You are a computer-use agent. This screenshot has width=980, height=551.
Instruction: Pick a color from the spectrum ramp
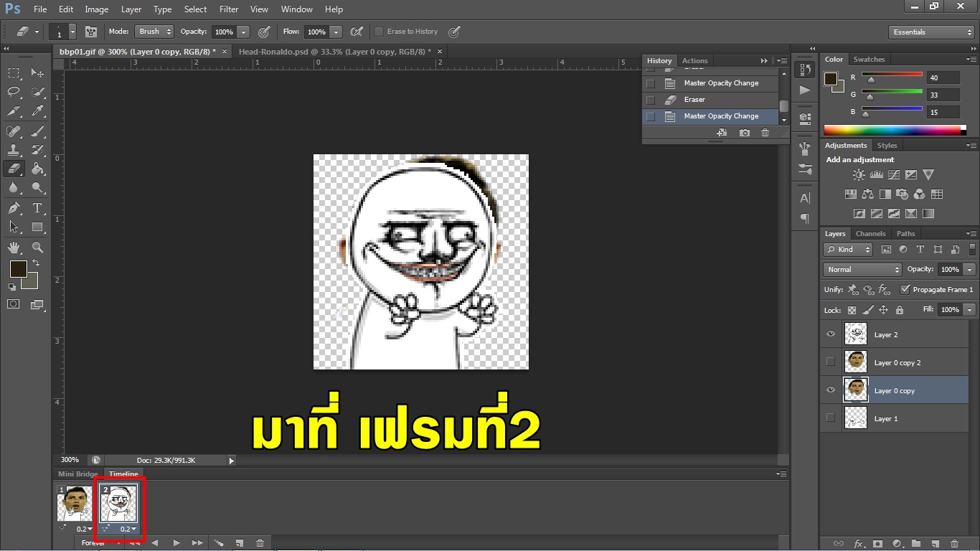coord(892,130)
